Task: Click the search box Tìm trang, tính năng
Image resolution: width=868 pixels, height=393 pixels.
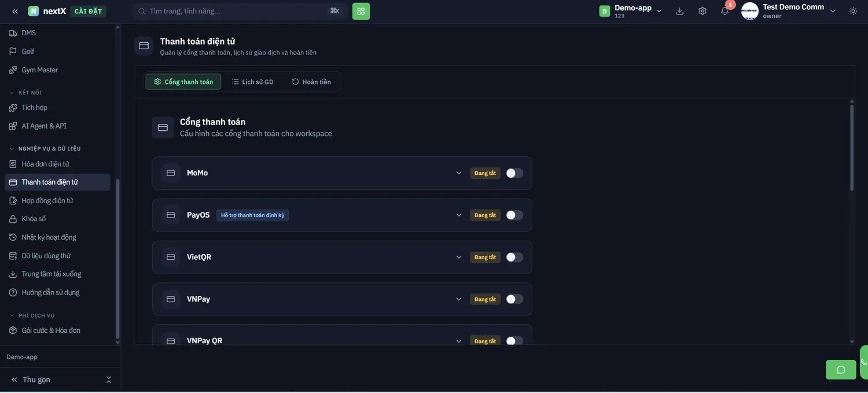Action: [x=240, y=11]
